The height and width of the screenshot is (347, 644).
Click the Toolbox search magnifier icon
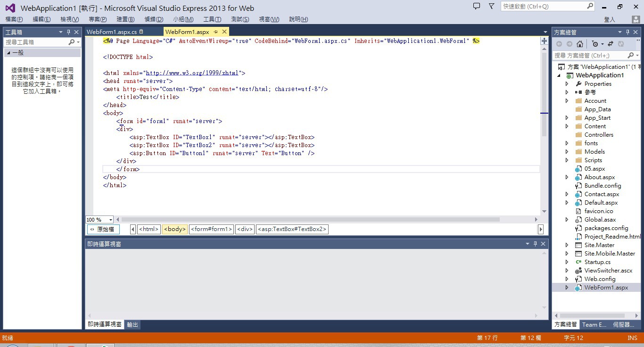coord(72,42)
